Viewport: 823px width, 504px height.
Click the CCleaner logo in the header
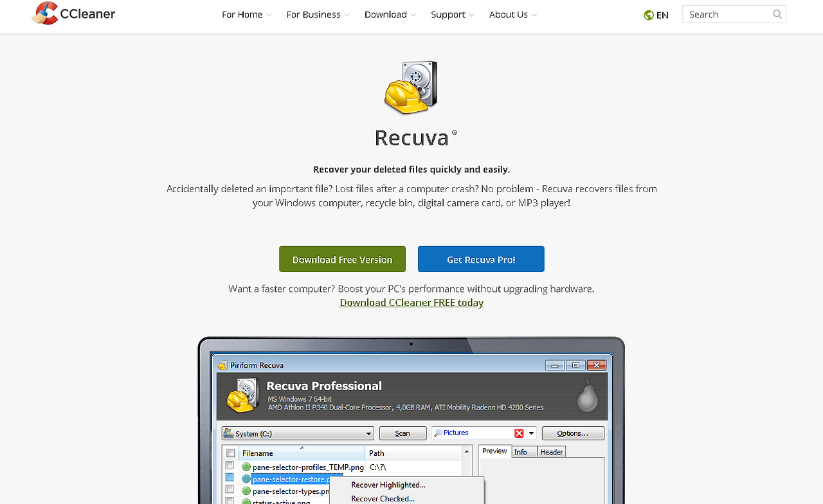point(73,14)
